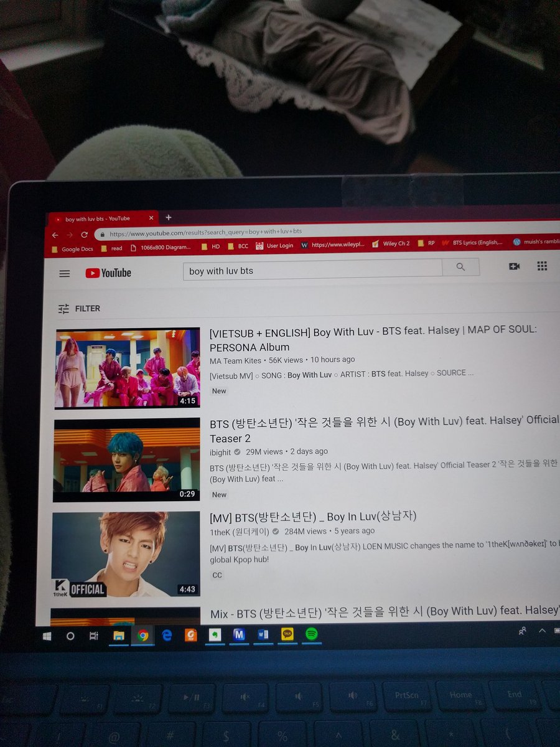560x747 pixels.
Task: Click '[VIETSUB + ENGLISH] Boy With Luv' title
Action: click(x=373, y=339)
